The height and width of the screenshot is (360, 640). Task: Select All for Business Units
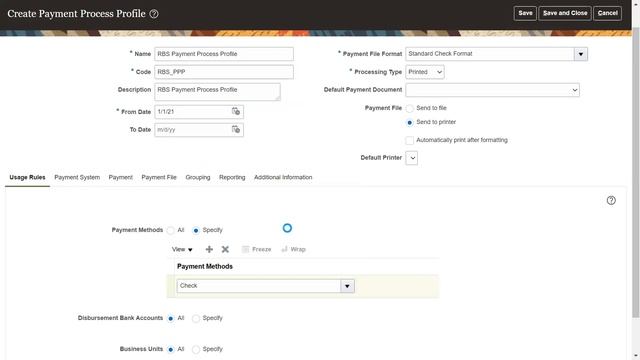171,349
